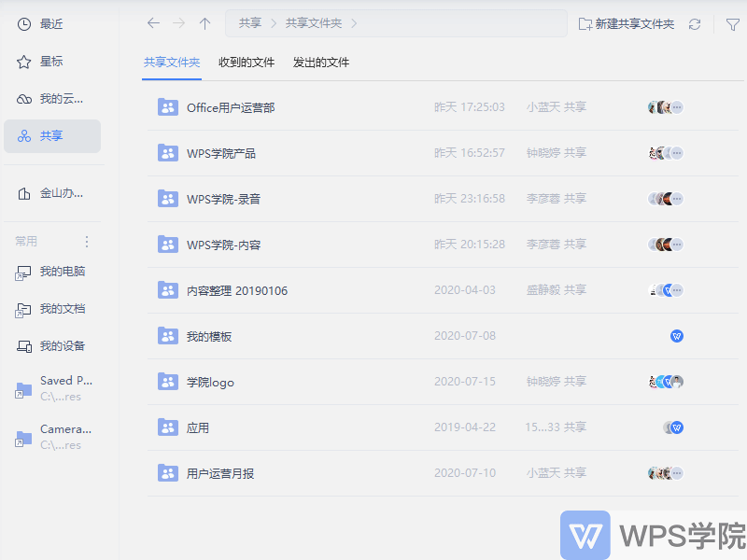Click the 昨天 23:16:58 timestamp
Image resolution: width=747 pixels, height=560 pixels.
tap(470, 199)
